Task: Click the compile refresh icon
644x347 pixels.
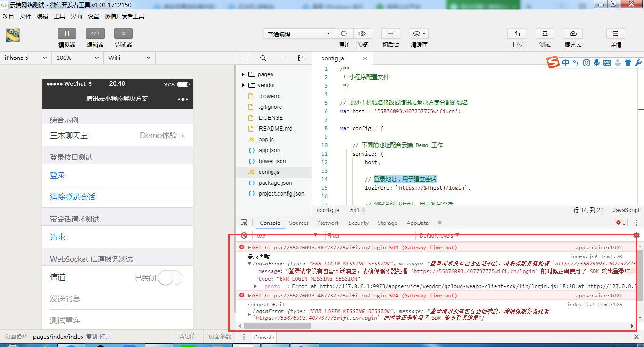Action: click(344, 34)
